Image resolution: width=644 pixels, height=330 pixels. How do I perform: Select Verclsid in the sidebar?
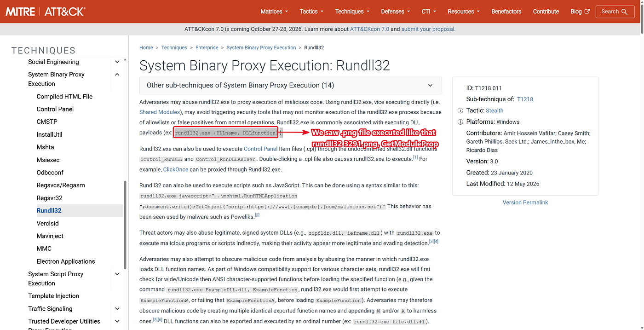(x=47, y=223)
